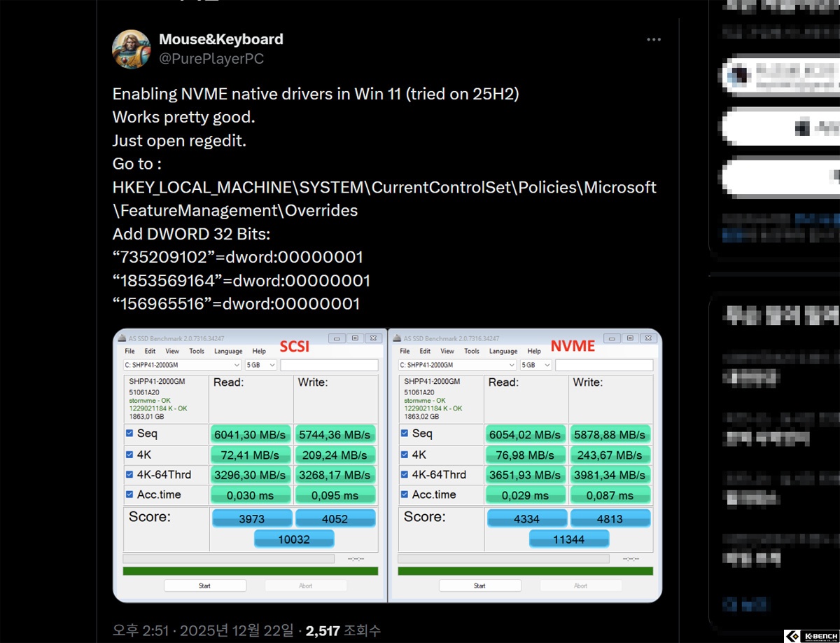
Task: Toggle Seq checkbox in NVME window
Action: click(x=405, y=433)
